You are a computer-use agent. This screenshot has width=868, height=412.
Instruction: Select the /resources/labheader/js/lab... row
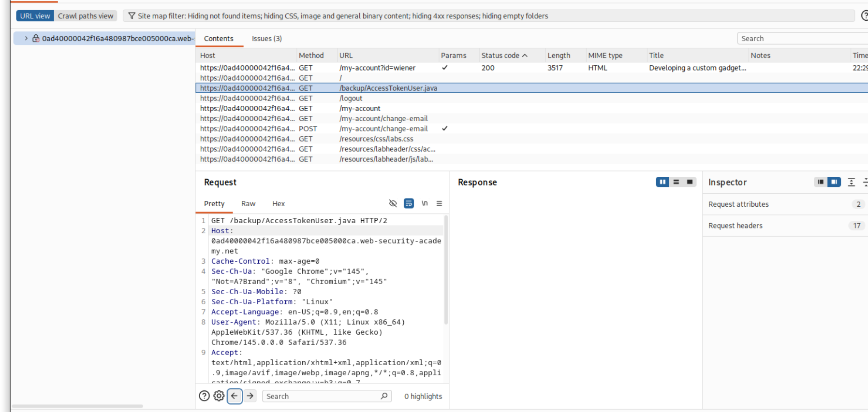531,159
